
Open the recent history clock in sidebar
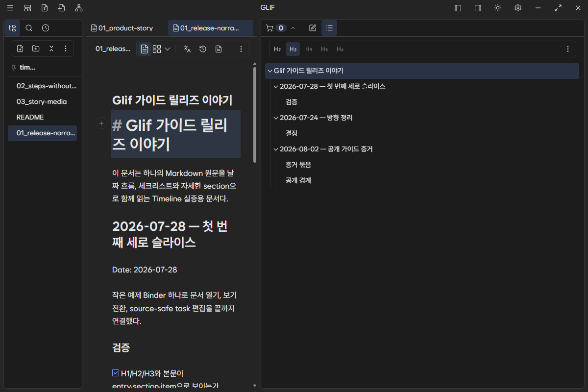(x=46, y=28)
